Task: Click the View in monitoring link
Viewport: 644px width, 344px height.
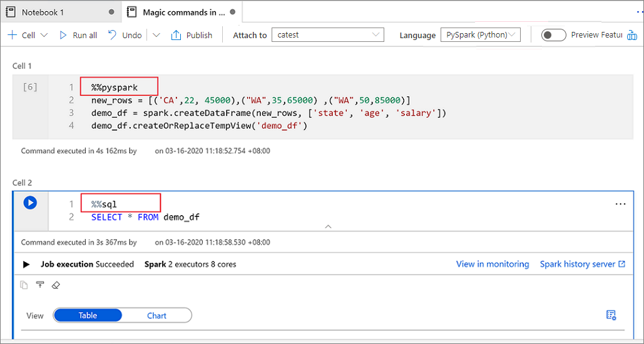Action: (x=493, y=264)
